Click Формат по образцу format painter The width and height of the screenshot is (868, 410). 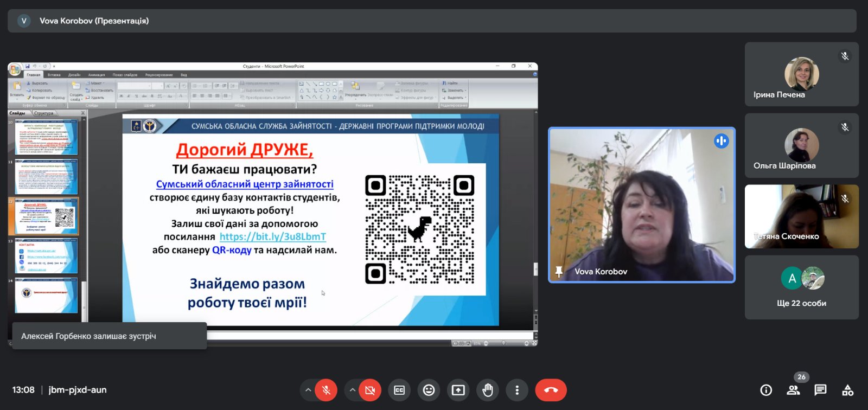point(46,98)
